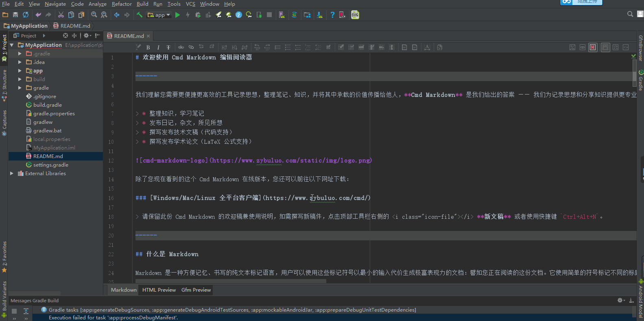644x321 pixels.
Task: Open the app run configuration dropdown
Action: (x=159, y=15)
